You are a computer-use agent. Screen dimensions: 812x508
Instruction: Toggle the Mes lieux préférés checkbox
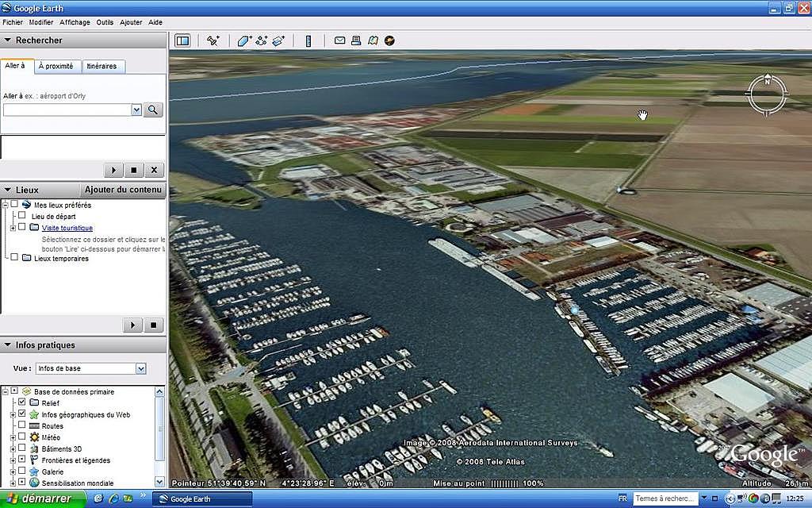click(14, 204)
